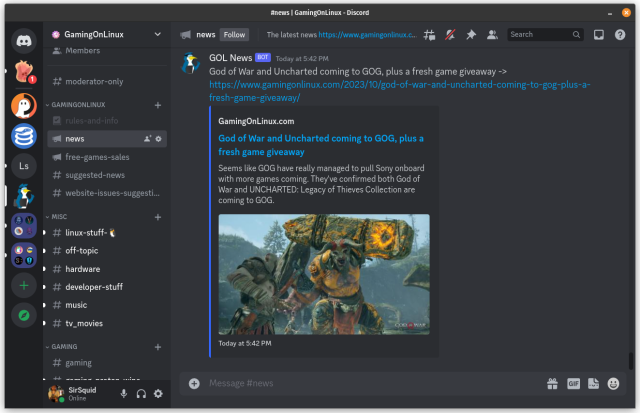Toggle notification settings bell icon
The width and height of the screenshot is (640, 413).
451,34
